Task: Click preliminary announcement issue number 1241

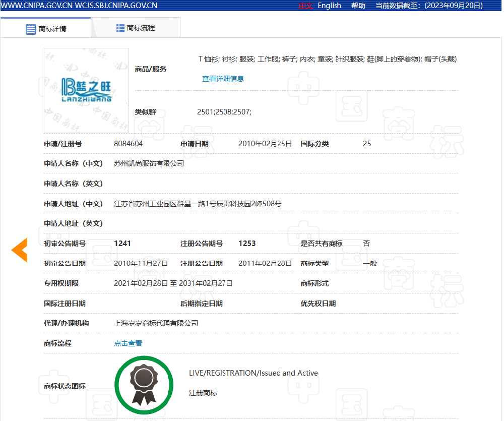Action: pos(122,244)
